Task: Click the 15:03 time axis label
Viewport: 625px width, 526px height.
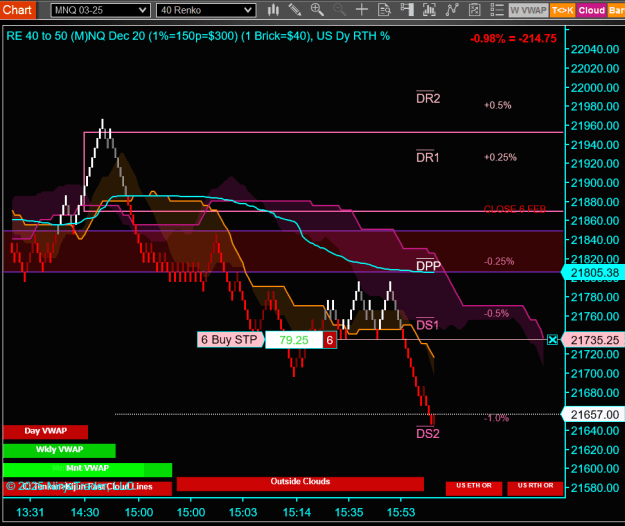Action: 243,512
